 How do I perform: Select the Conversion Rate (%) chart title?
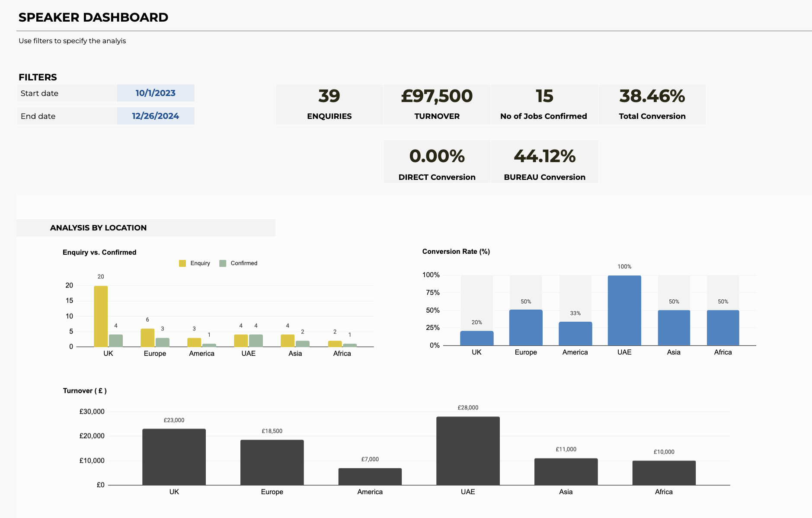pos(456,252)
